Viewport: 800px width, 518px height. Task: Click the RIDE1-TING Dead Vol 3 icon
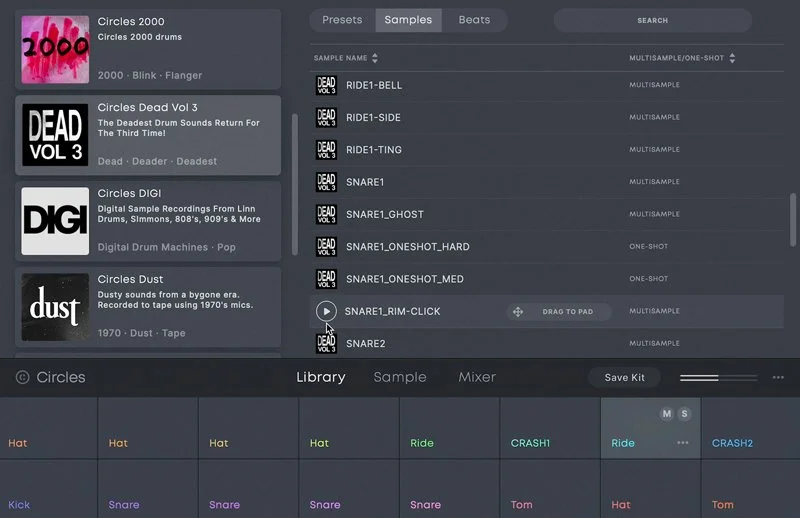tap(326, 150)
